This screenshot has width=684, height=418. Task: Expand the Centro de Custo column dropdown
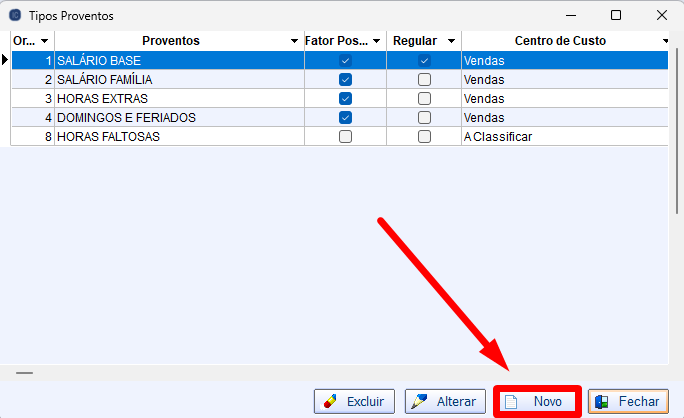pyautogui.click(x=665, y=41)
